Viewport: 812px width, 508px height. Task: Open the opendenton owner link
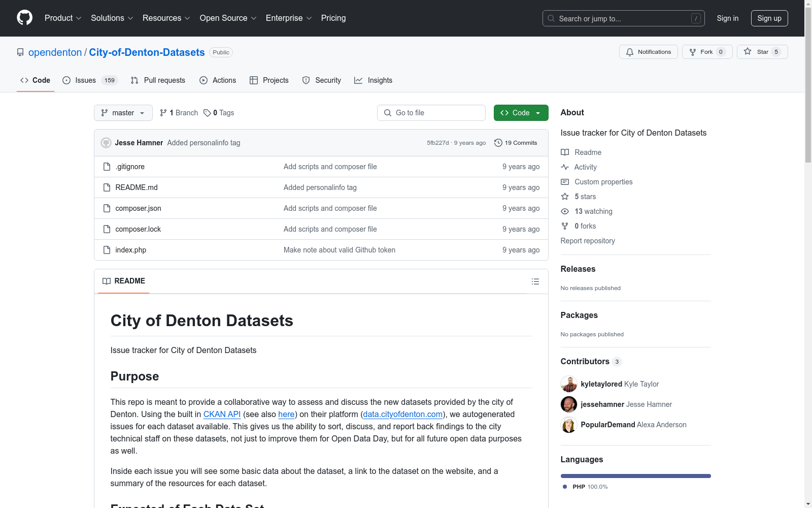tap(55, 52)
